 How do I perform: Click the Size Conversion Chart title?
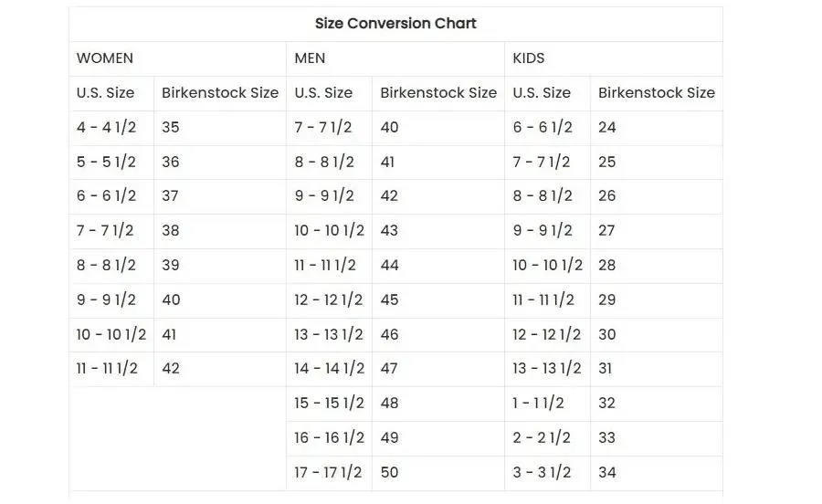pyautogui.click(x=395, y=24)
